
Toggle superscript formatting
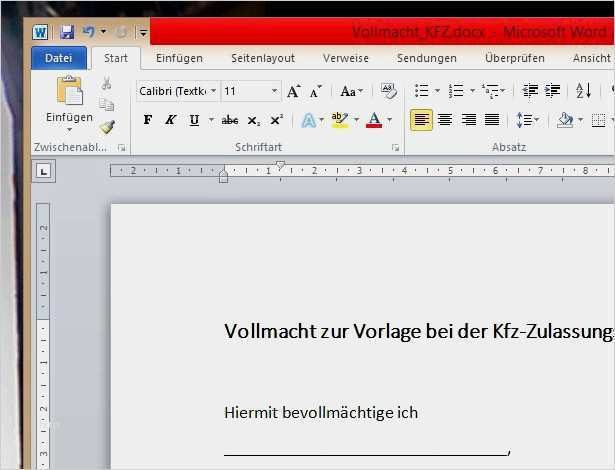[x=277, y=120]
